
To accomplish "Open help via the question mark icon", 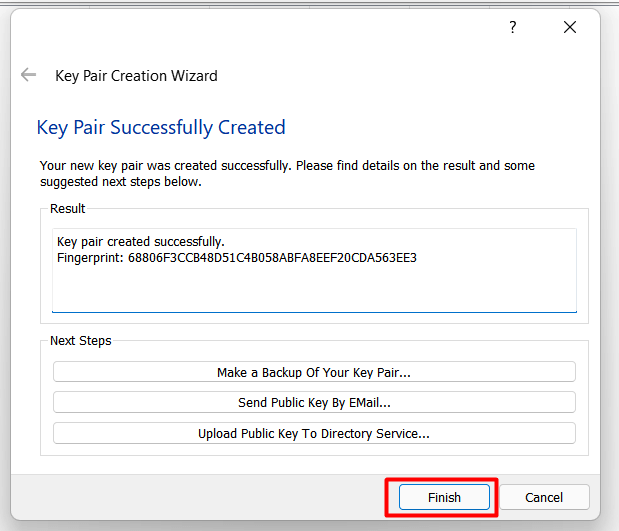I will (512, 27).
